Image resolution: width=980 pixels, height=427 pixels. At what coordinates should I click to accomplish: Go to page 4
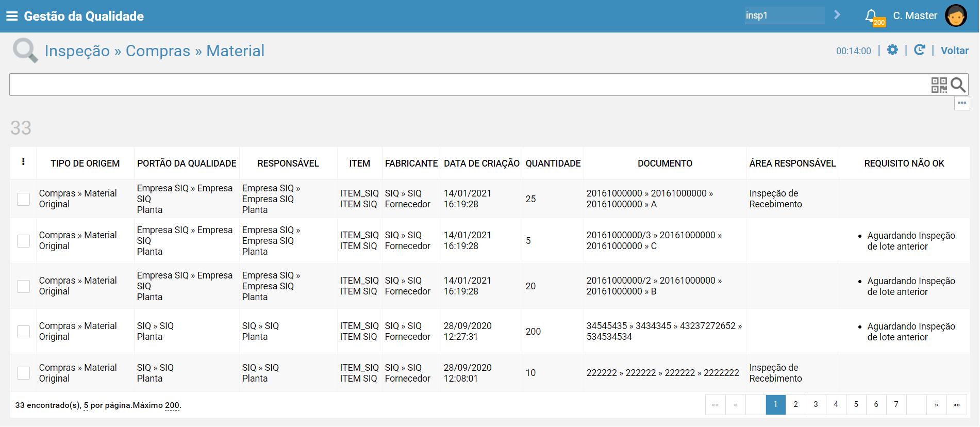point(836,404)
